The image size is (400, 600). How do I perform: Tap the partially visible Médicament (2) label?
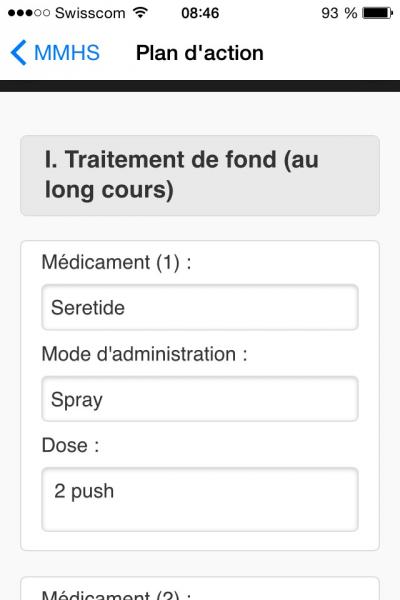116,595
